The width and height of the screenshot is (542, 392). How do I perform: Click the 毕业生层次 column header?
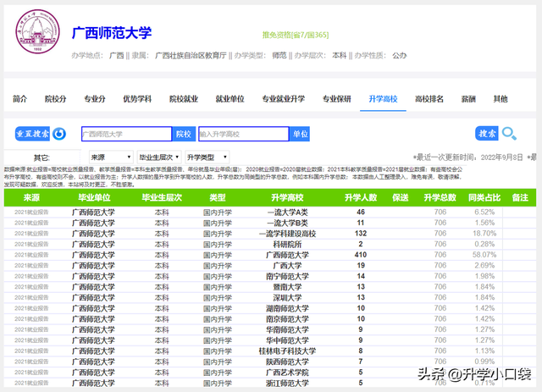click(x=162, y=197)
